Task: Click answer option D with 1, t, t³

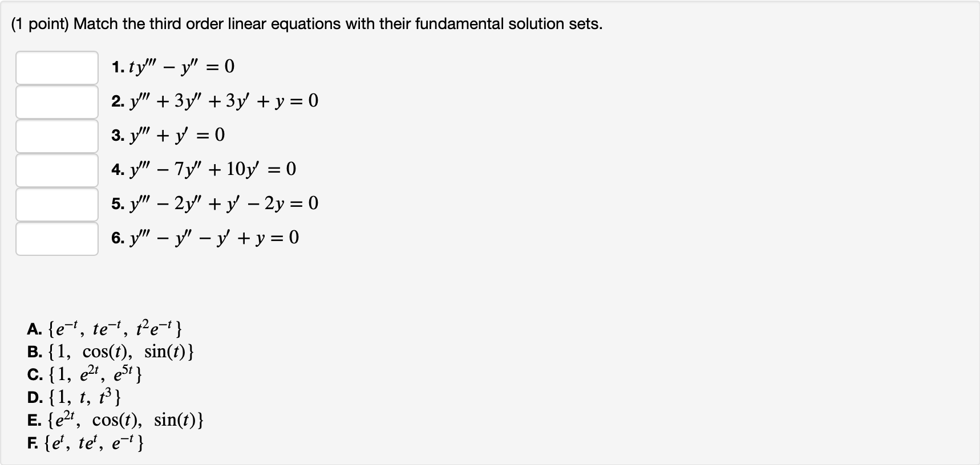Action: click(74, 398)
